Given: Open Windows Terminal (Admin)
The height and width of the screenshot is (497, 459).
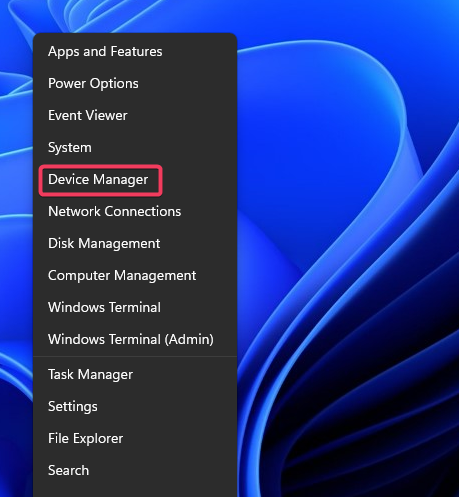Looking at the screenshot, I should (x=135, y=339).
